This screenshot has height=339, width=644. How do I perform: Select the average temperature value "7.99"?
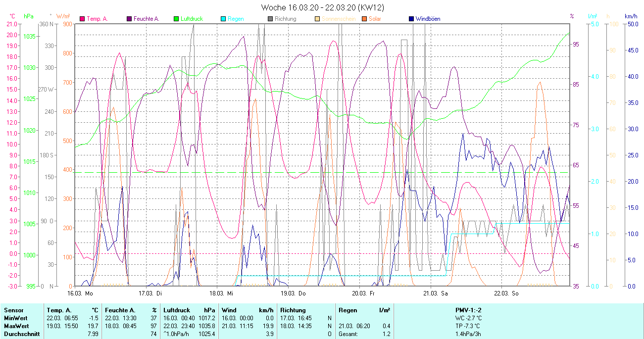point(94,334)
